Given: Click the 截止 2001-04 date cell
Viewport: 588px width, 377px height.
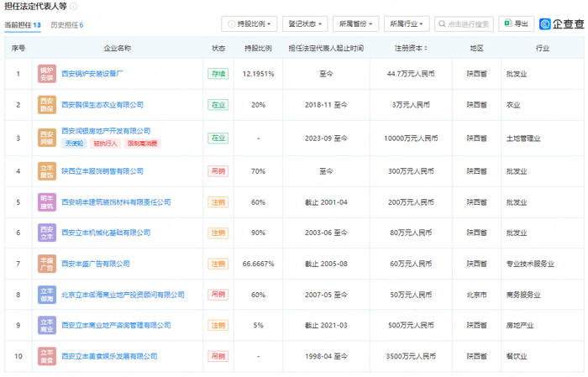Looking at the screenshot, I should [x=326, y=202].
